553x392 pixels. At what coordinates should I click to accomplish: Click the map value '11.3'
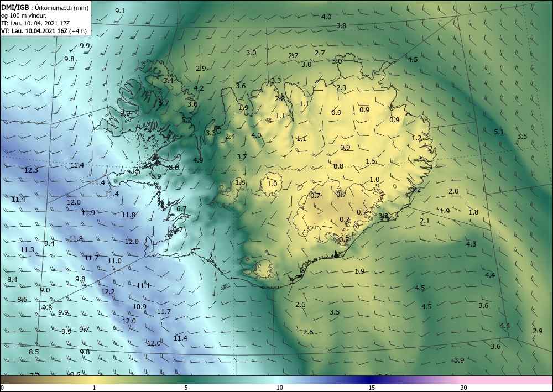click(27, 250)
